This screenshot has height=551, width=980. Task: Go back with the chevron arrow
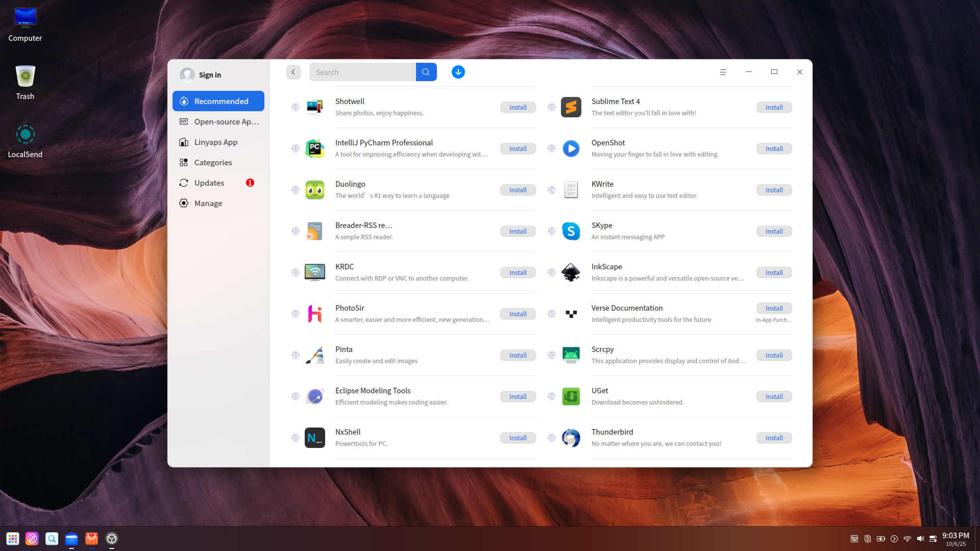293,72
